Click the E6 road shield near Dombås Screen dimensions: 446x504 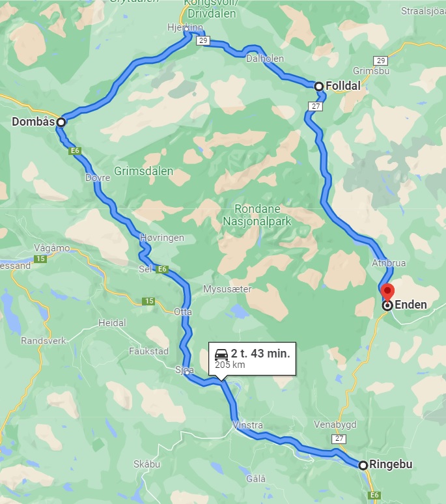tap(75, 151)
